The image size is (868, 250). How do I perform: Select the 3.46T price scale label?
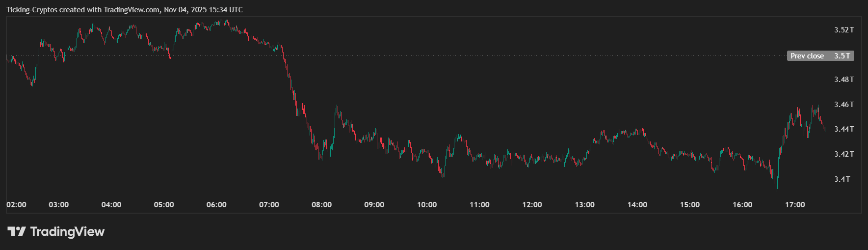pos(844,105)
